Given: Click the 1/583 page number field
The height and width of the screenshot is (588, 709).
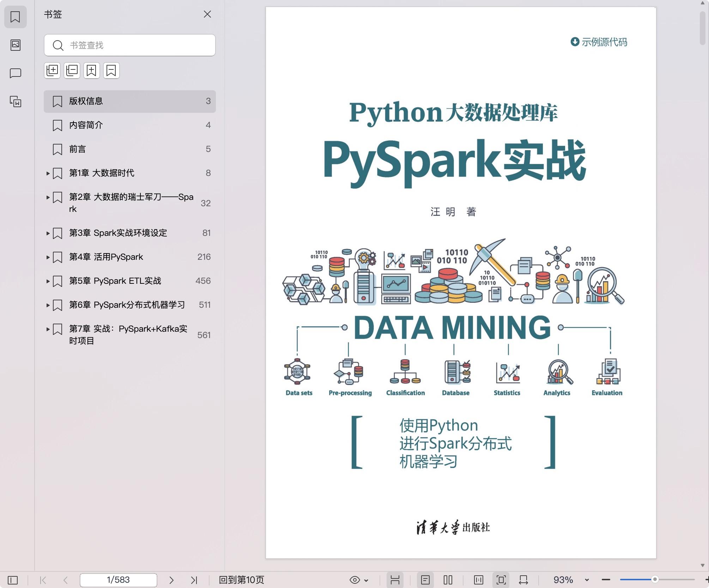Looking at the screenshot, I should click(x=119, y=580).
